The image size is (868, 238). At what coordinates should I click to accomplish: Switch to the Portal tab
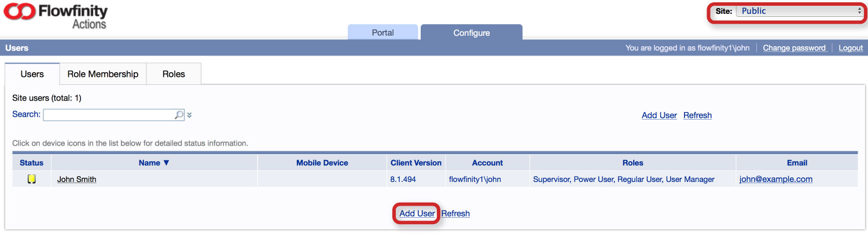point(382,32)
